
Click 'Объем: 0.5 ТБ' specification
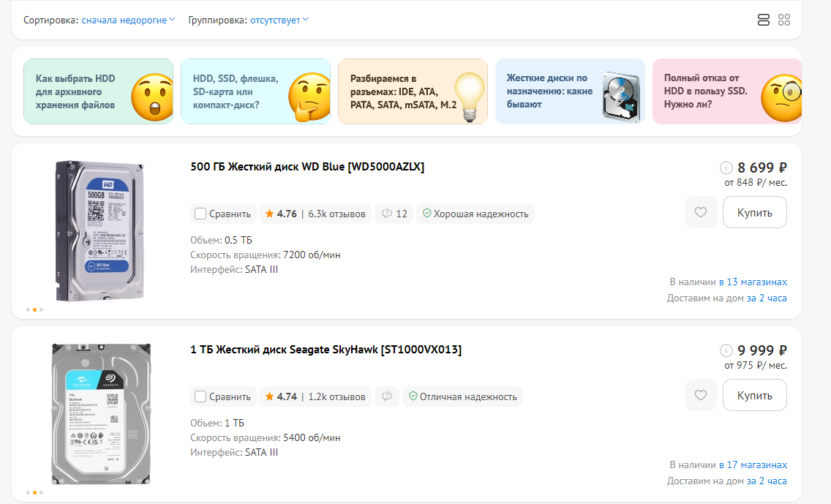(x=221, y=240)
